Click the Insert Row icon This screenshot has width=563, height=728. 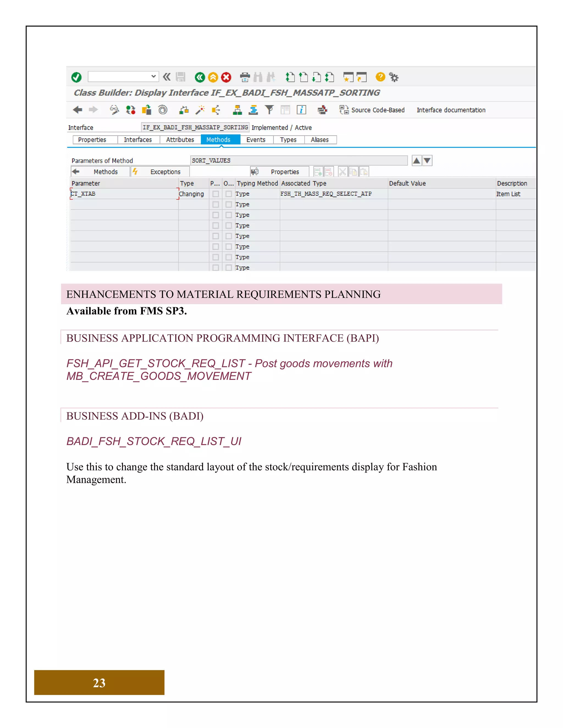click(318, 172)
